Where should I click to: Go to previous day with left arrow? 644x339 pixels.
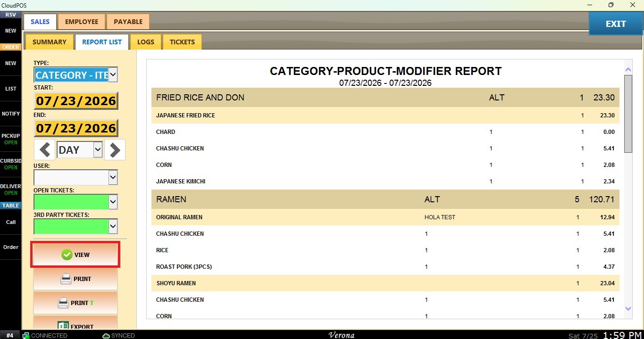point(45,150)
